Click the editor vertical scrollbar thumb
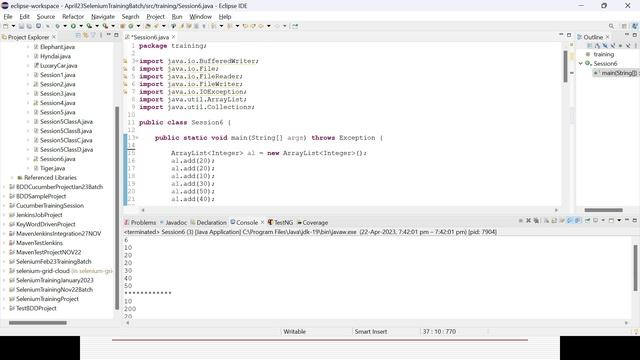 [565, 66]
